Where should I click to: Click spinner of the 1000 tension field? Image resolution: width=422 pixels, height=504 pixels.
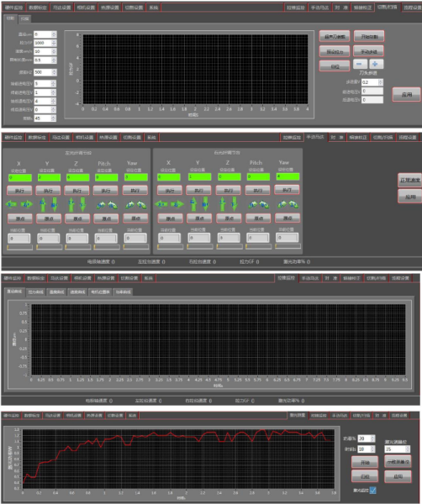(54, 43)
